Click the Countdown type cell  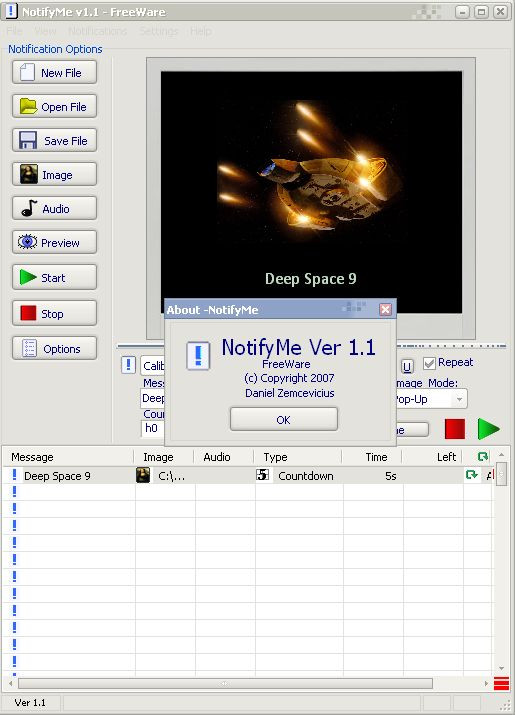306,476
